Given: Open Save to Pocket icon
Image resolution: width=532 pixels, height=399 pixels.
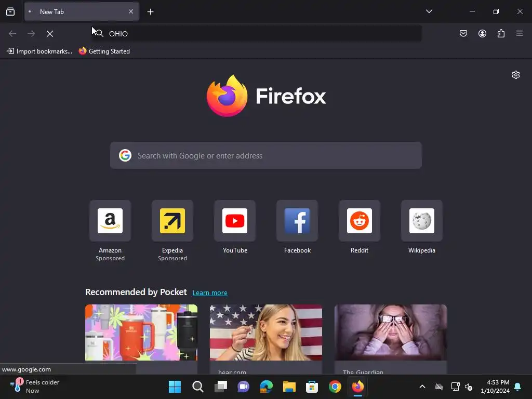Looking at the screenshot, I should pos(463,33).
